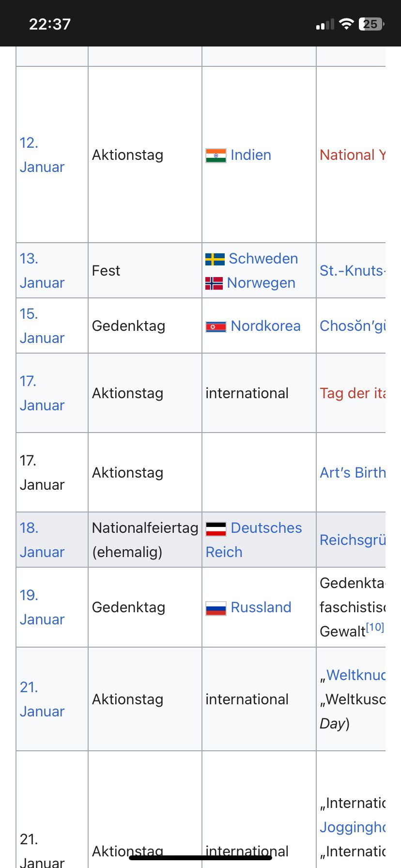Tap the Deutsches Reich flag icon
Viewport: 401px width, 868px height.
(216, 528)
